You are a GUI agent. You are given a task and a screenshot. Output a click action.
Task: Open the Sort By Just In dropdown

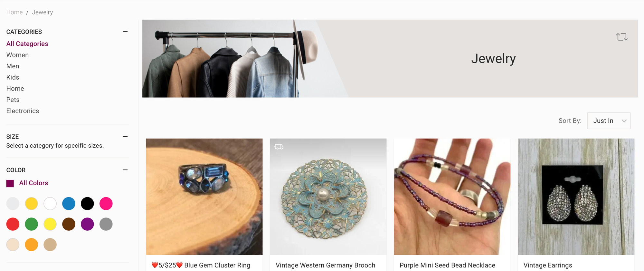(x=609, y=121)
